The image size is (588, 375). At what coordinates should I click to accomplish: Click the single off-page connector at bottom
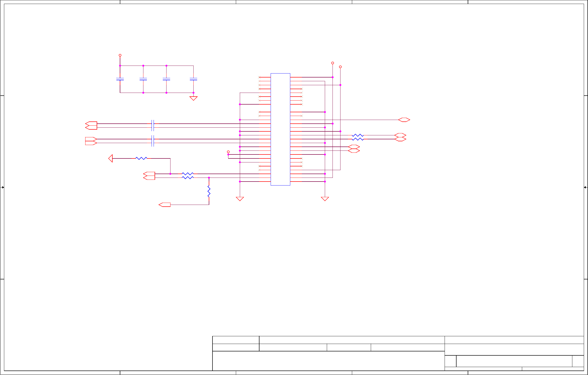tap(165, 205)
